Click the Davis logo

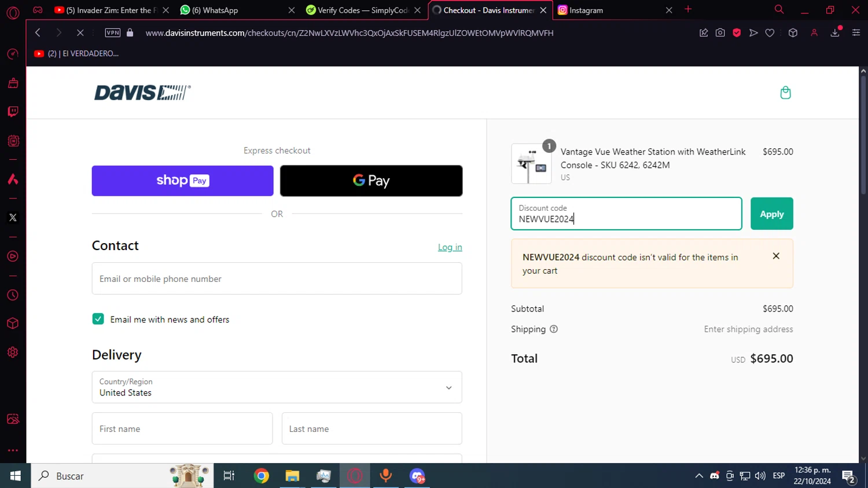[142, 93]
